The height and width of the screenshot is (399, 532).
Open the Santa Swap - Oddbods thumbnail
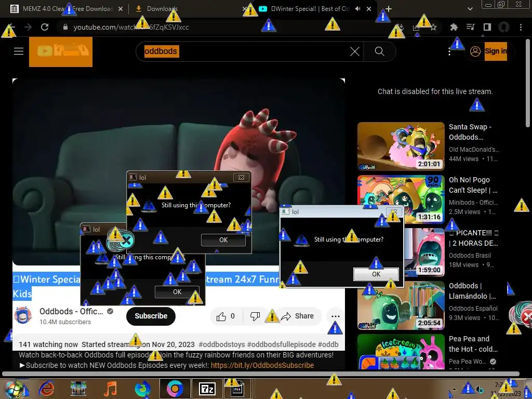pyautogui.click(x=401, y=146)
